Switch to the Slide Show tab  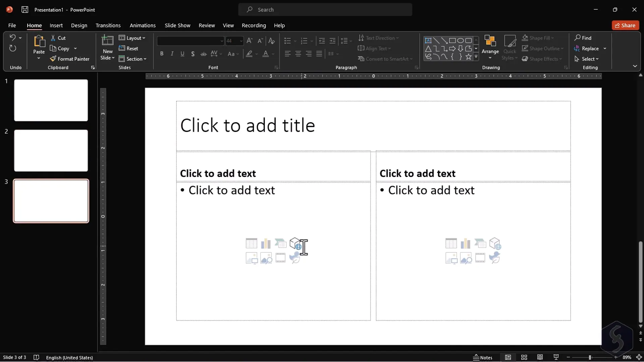click(177, 25)
